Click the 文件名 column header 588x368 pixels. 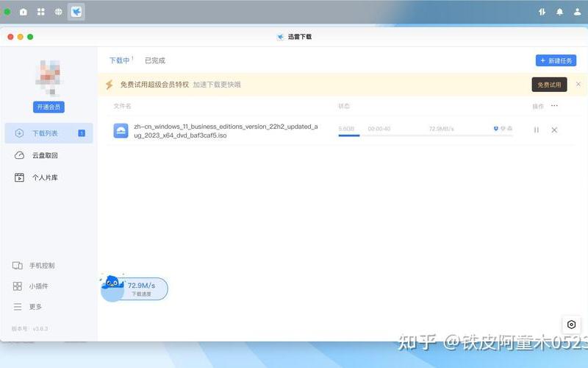[122, 106]
